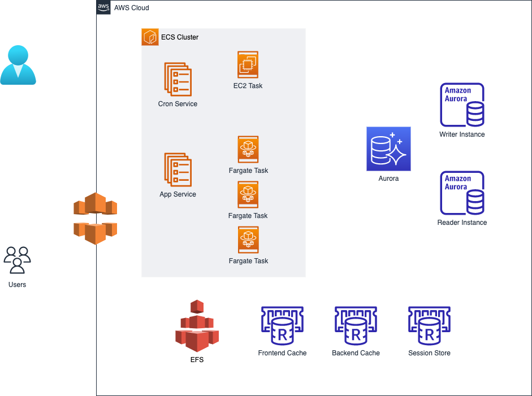The width and height of the screenshot is (532, 396).
Task: Click the Aurora database service icon
Action: (x=388, y=149)
